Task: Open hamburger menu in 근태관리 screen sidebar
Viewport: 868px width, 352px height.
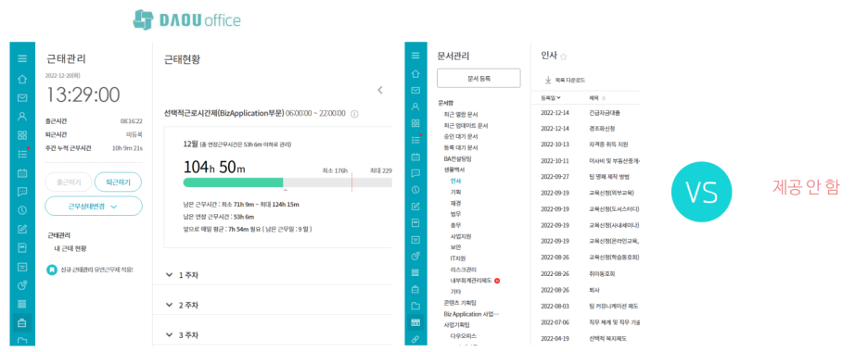Action: click(x=22, y=58)
